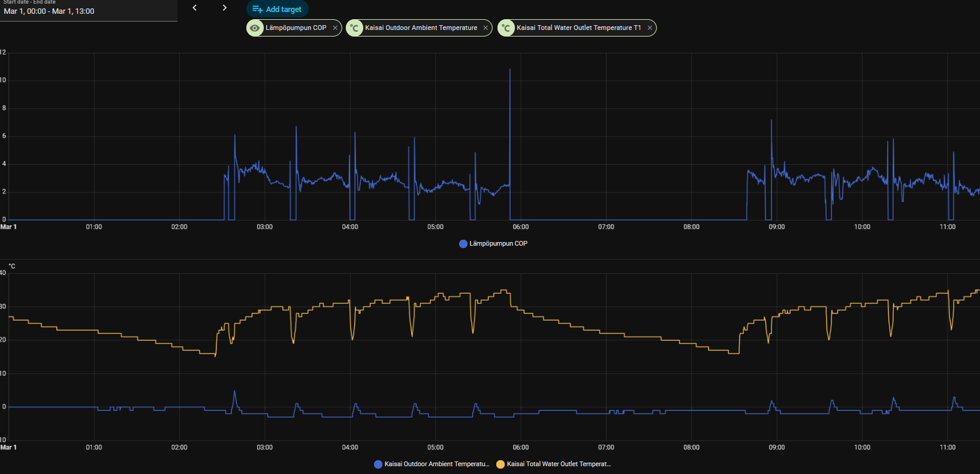Click the plus-list icon in Add target
The height and width of the screenshot is (474, 980).
pyautogui.click(x=258, y=9)
